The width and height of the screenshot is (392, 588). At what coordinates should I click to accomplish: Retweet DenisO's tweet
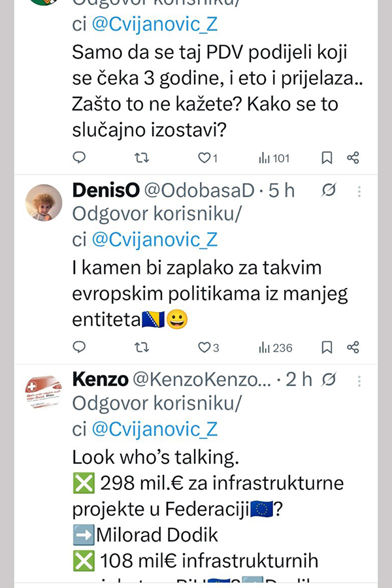(x=141, y=347)
